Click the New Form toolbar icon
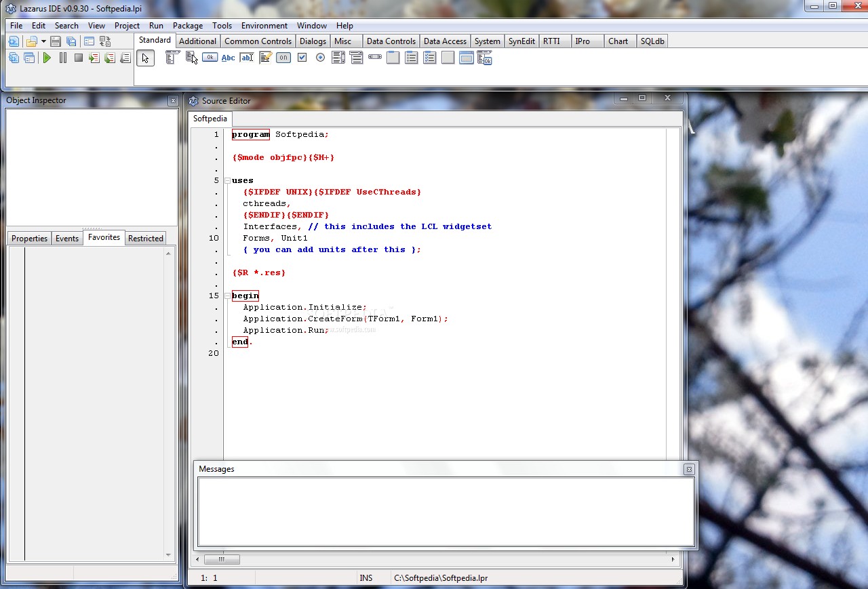 (89, 41)
